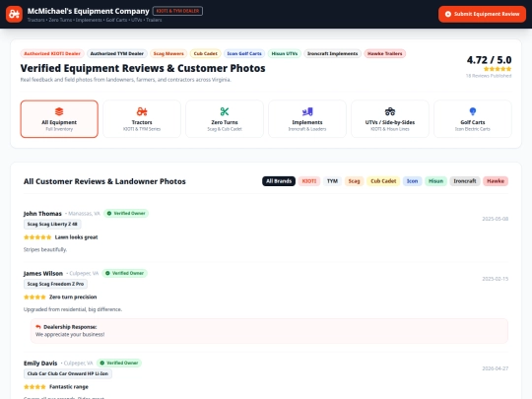Filter reviews by Hisun brand

436,181
